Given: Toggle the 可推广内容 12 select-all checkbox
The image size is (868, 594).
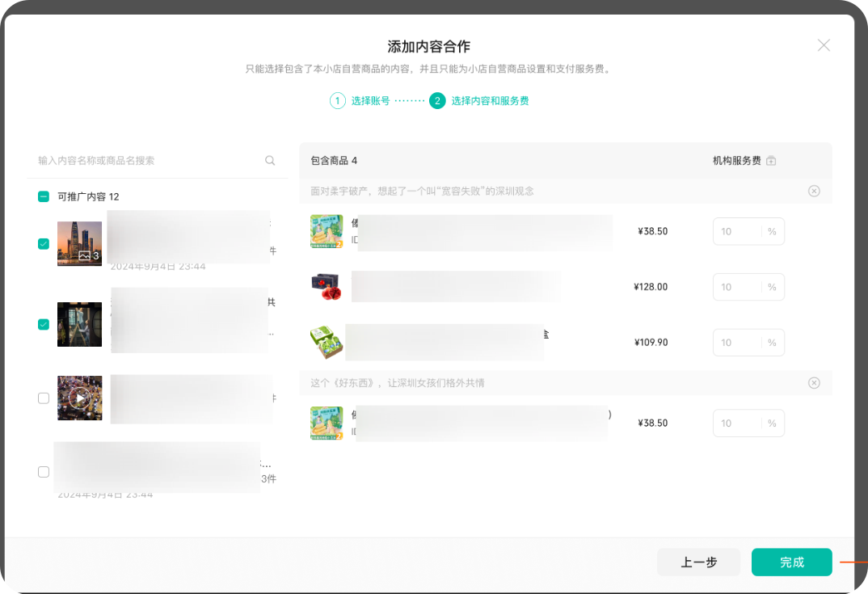Looking at the screenshot, I should (x=44, y=196).
